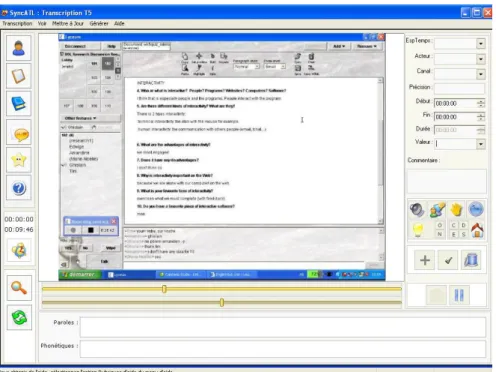Open the Générer menu
The image size is (496, 372).
pos(99,23)
